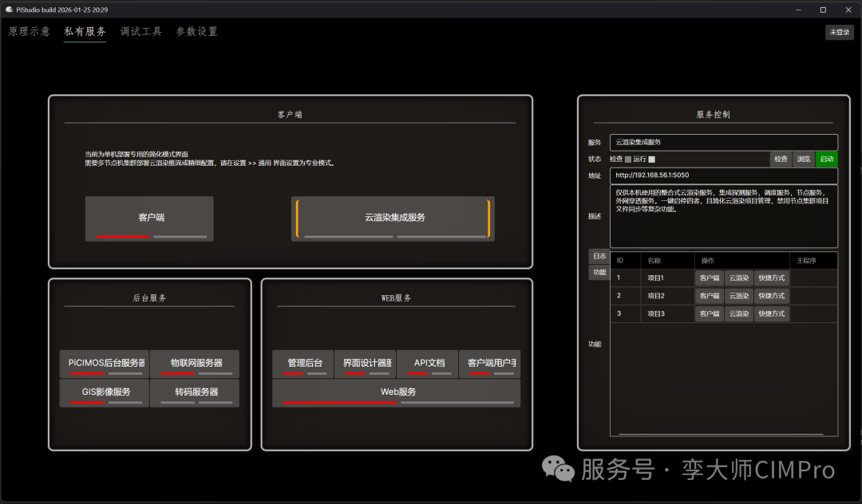Click the 云渲染 button for 项目3
The image size is (862, 504).
(739, 314)
